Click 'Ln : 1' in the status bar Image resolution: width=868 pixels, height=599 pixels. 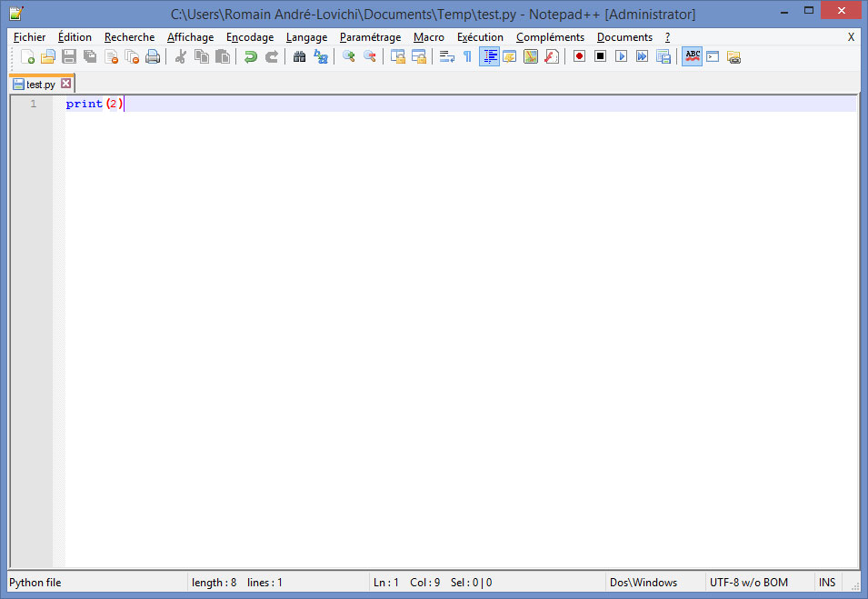(x=386, y=583)
